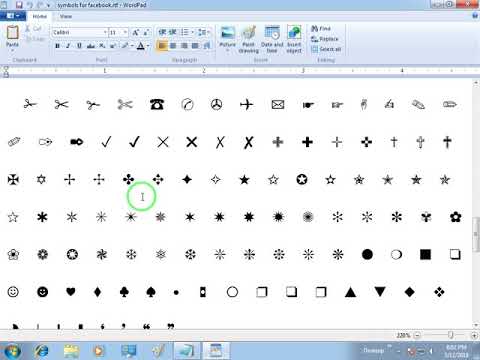
Task: Click the Insert object icon
Action: pyautogui.click(x=294, y=33)
